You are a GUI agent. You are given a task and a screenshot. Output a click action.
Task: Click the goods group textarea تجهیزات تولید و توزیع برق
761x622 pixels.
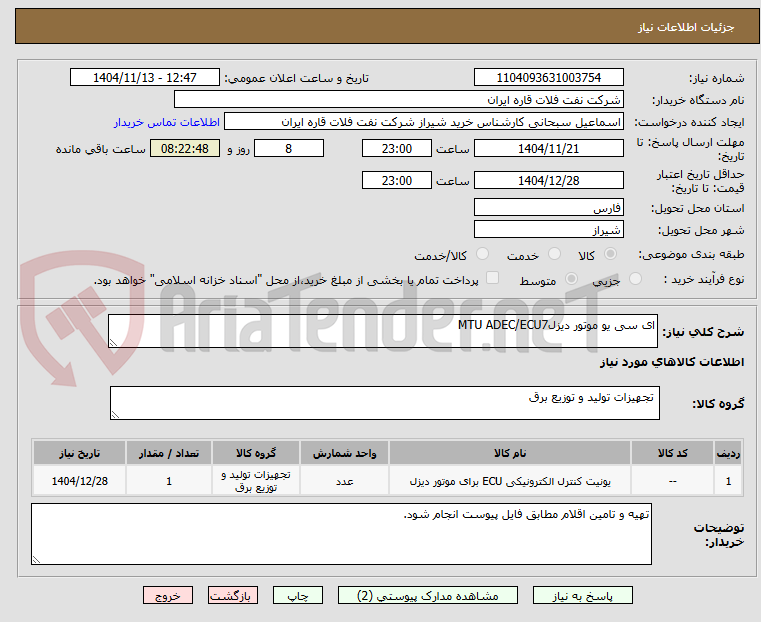coord(384,403)
